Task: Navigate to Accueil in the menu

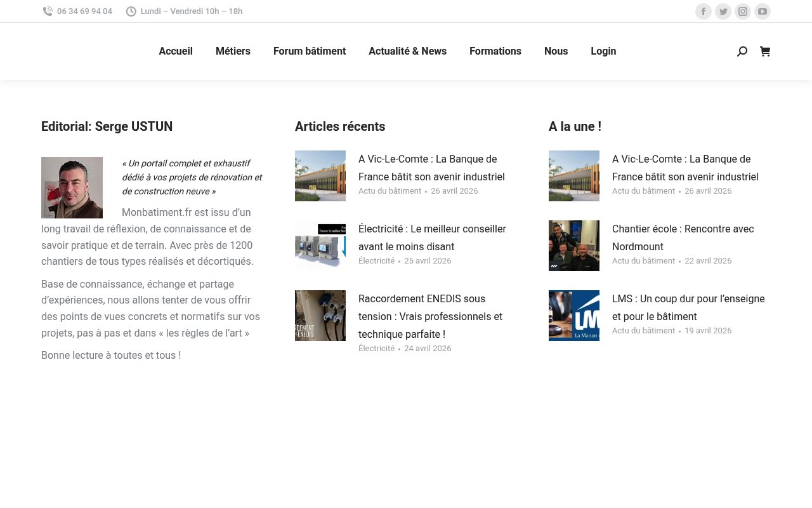Action: click(176, 51)
